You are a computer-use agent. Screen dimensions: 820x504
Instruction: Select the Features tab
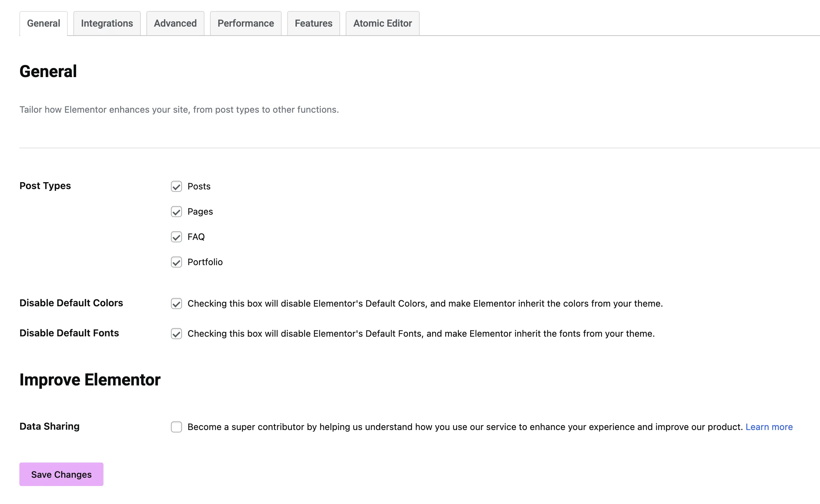click(x=313, y=24)
